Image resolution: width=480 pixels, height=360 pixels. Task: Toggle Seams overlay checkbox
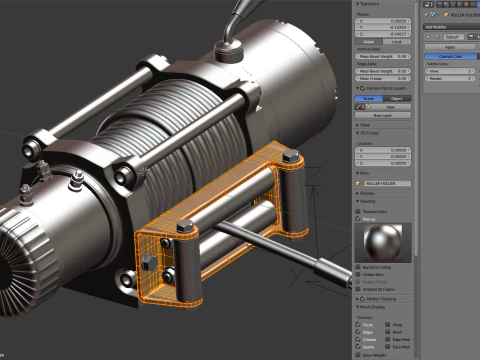[x=358, y=347]
